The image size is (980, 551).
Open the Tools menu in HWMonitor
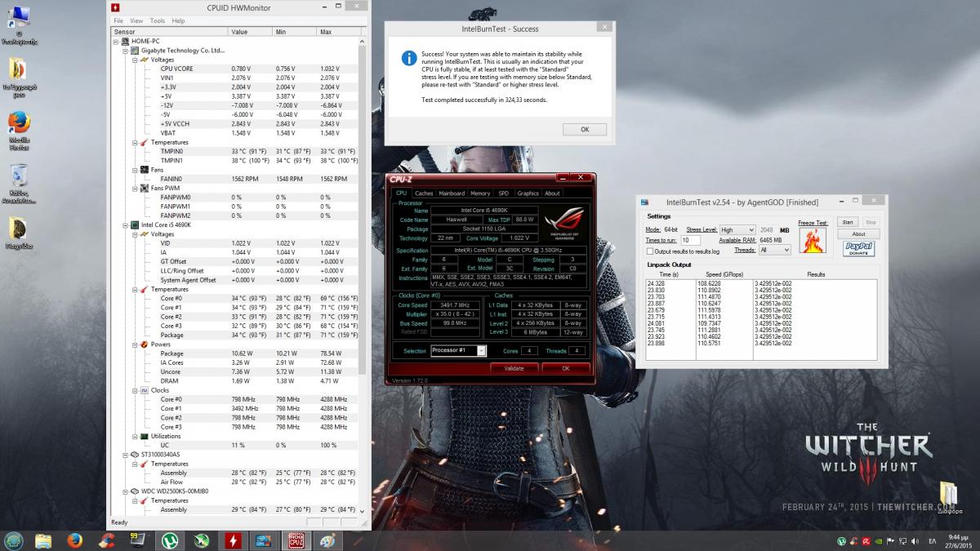pos(158,20)
